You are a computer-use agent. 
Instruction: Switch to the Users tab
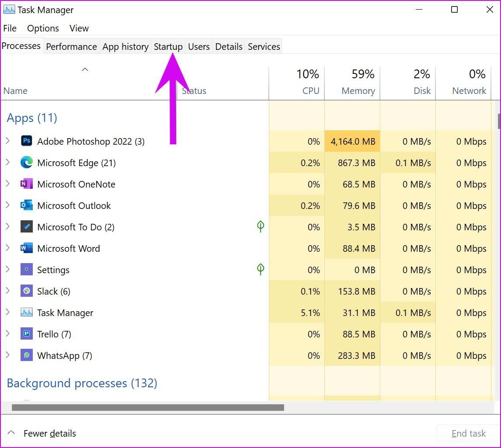pyautogui.click(x=199, y=47)
